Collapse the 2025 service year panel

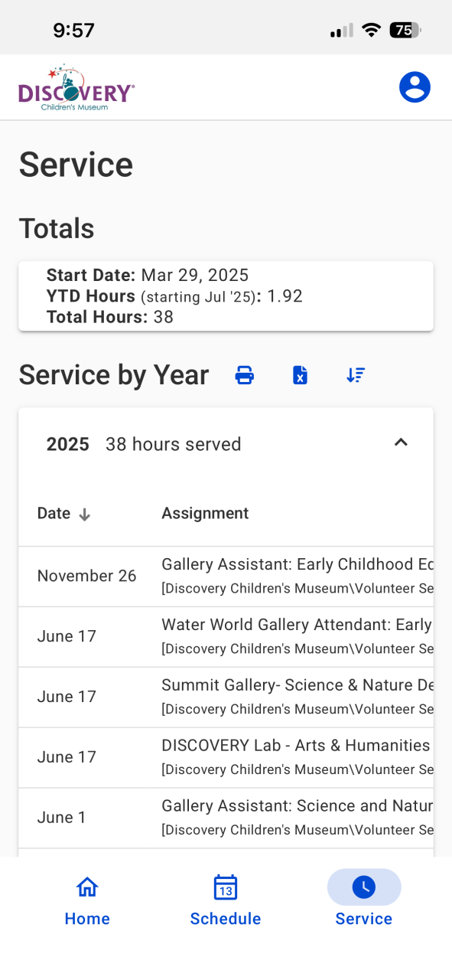coord(401,443)
